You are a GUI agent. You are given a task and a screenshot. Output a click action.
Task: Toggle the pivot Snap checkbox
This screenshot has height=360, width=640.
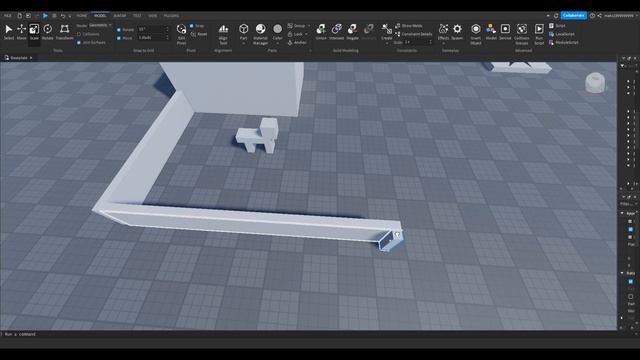tap(192, 26)
